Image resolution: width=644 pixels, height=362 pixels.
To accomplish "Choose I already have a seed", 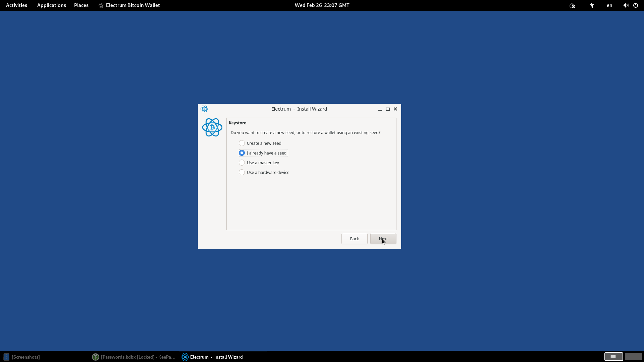I will 242,153.
